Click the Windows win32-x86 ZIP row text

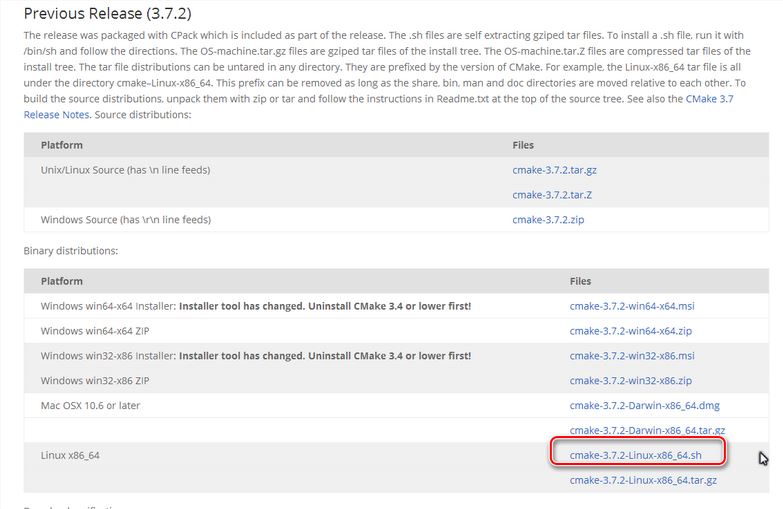95,381
